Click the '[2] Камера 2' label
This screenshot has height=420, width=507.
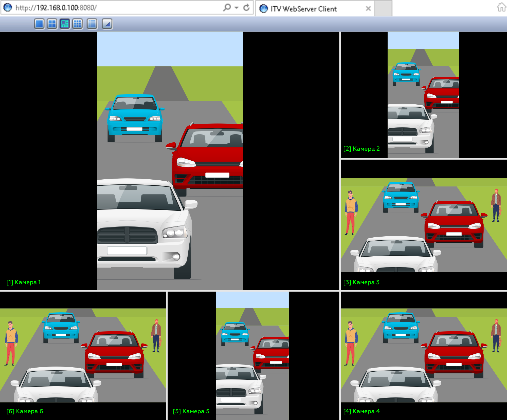[361, 149]
